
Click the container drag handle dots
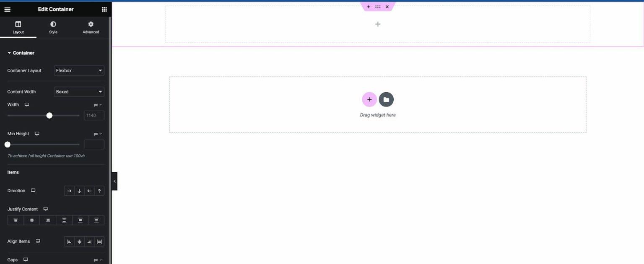click(377, 6)
